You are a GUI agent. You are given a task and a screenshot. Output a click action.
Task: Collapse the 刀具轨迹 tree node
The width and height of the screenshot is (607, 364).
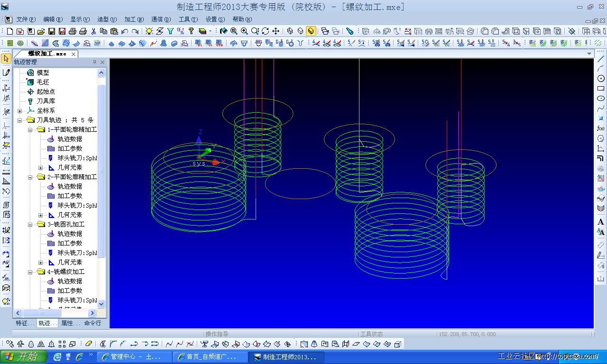[x=20, y=120]
